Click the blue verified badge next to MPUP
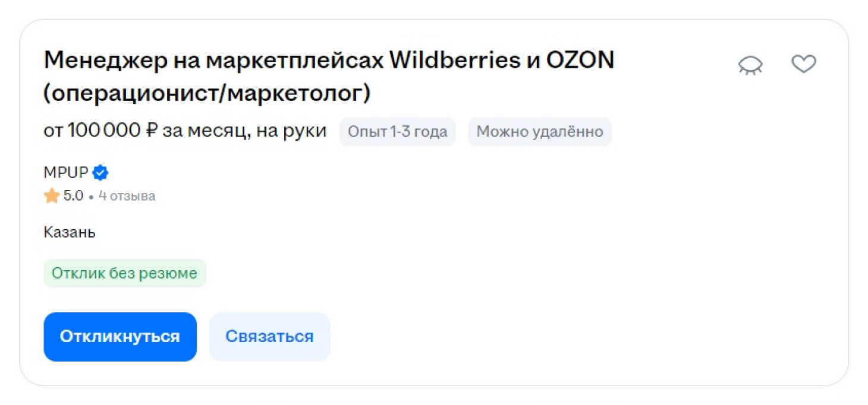Screen dimensions: 868x405 tap(100, 173)
